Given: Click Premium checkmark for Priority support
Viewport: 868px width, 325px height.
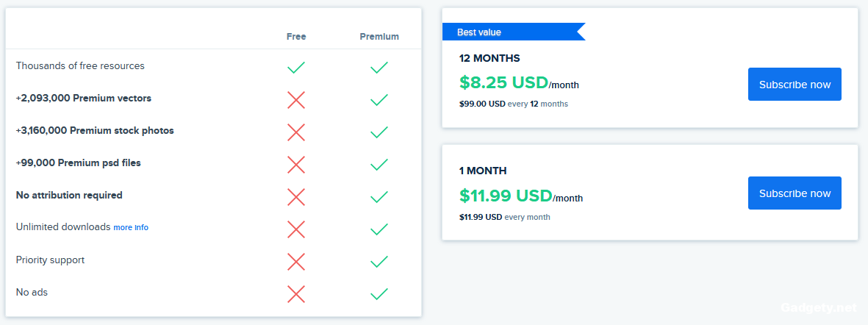Looking at the screenshot, I should [x=379, y=262].
